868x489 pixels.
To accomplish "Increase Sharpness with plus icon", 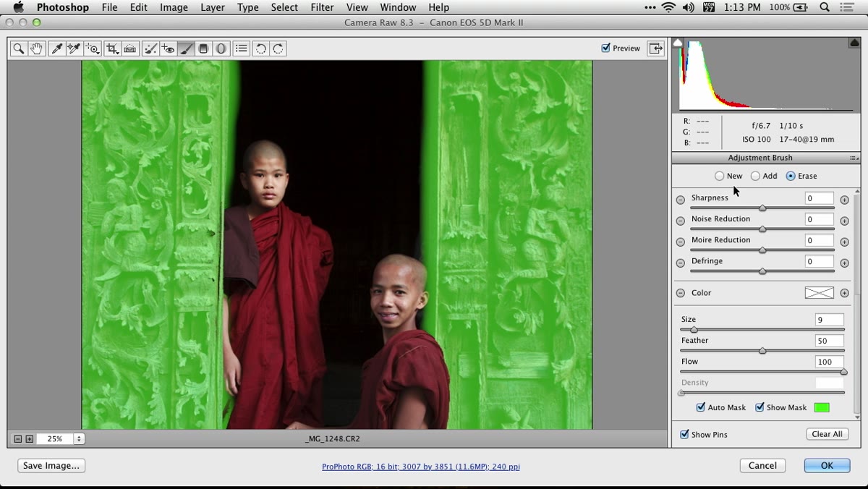I will tap(844, 200).
